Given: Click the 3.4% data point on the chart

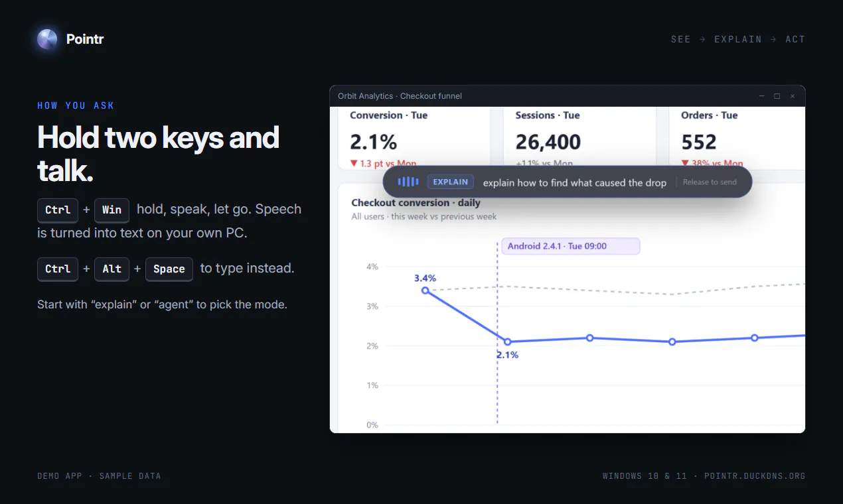Looking at the screenshot, I should coord(425,290).
